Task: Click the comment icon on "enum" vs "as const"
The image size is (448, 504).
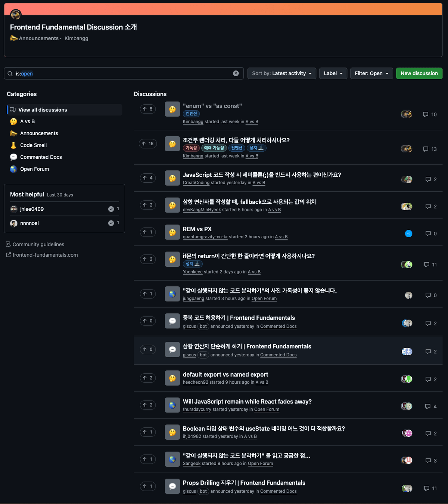Action: pos(426,114)
